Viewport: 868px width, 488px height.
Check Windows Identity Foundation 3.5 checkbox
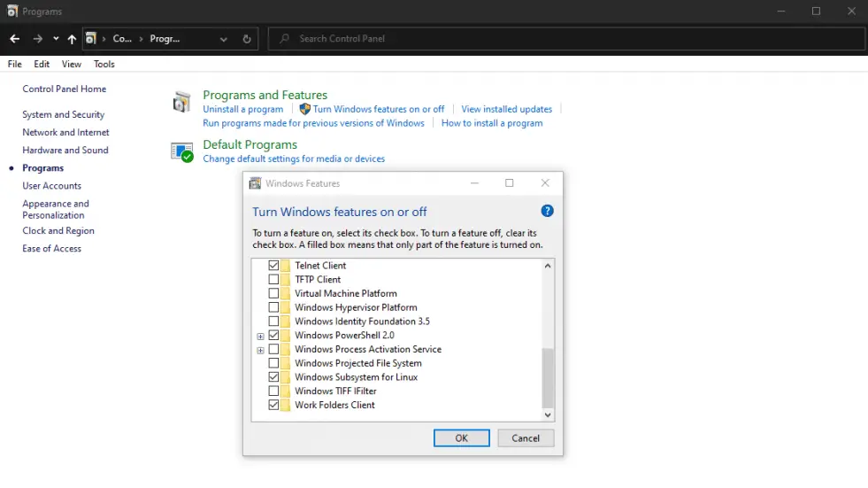tap(273, 321)
